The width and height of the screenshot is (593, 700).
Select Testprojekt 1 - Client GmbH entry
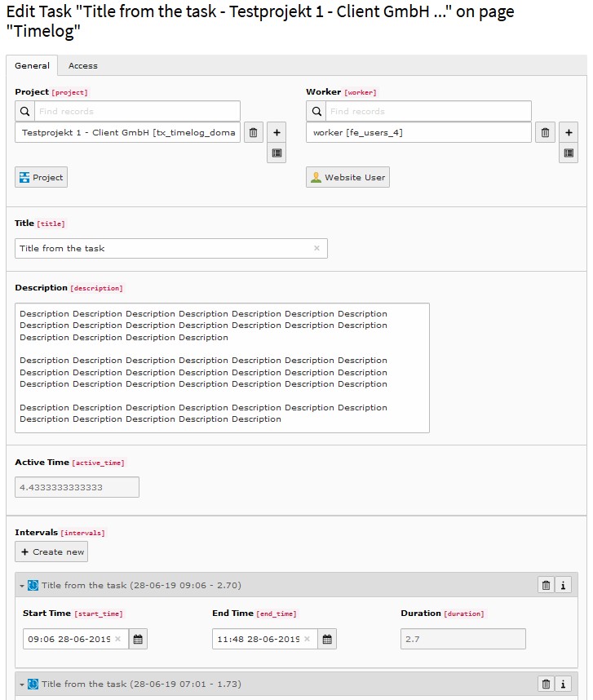(x=127, y=133)
